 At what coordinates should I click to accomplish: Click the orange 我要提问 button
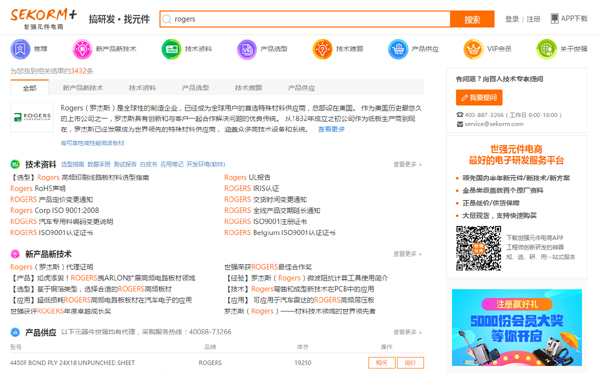(479, 98)
